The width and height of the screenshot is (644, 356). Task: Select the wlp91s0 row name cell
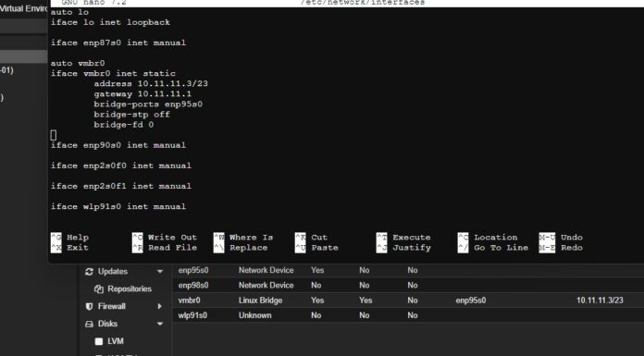tap(192, 315)
